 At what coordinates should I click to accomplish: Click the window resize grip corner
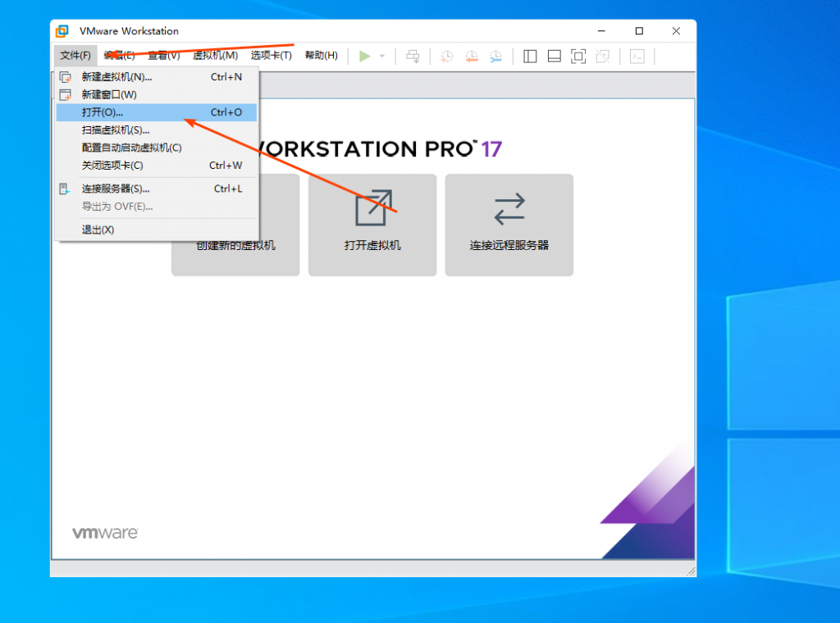click(x=691, y=571)
